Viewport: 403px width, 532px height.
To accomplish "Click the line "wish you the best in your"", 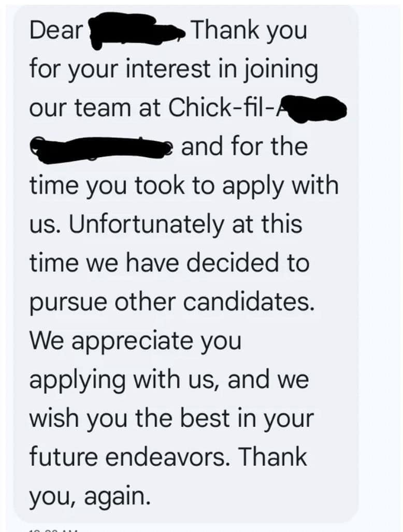I will (171, 419).
